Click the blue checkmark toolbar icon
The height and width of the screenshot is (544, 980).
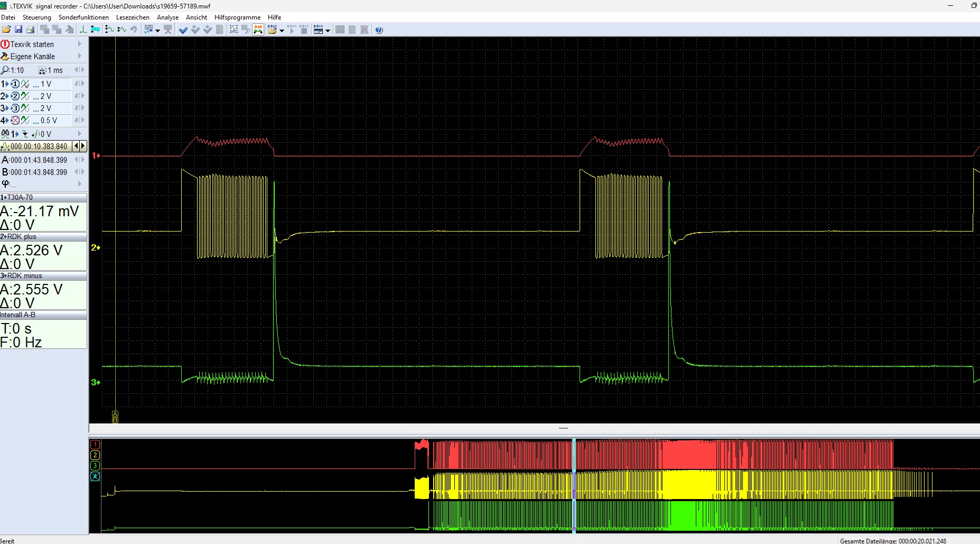point(183,30)
